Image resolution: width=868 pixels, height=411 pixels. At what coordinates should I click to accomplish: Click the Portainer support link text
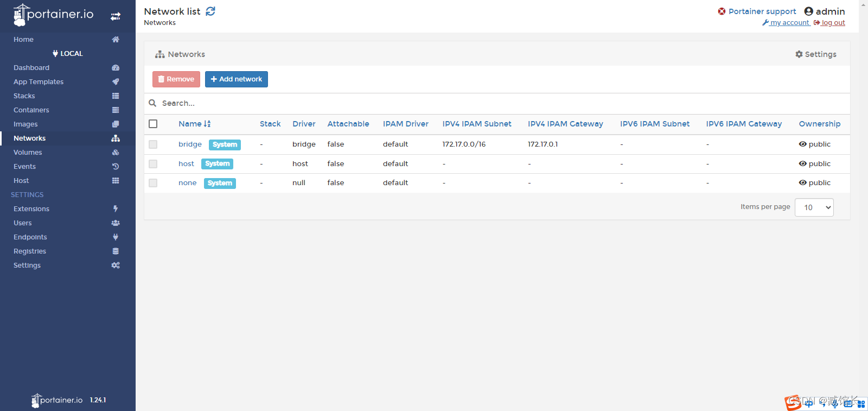pyautogui.click(x=762, y=11)
